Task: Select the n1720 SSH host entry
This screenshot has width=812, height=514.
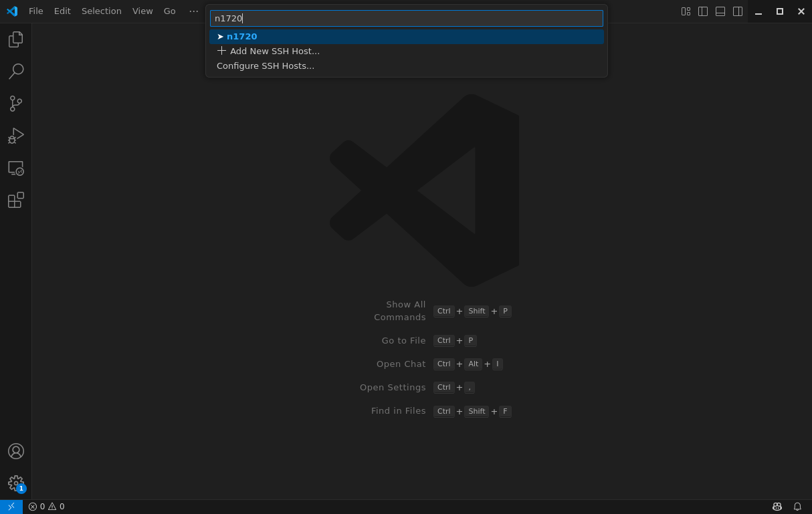Action: point(407,37)
